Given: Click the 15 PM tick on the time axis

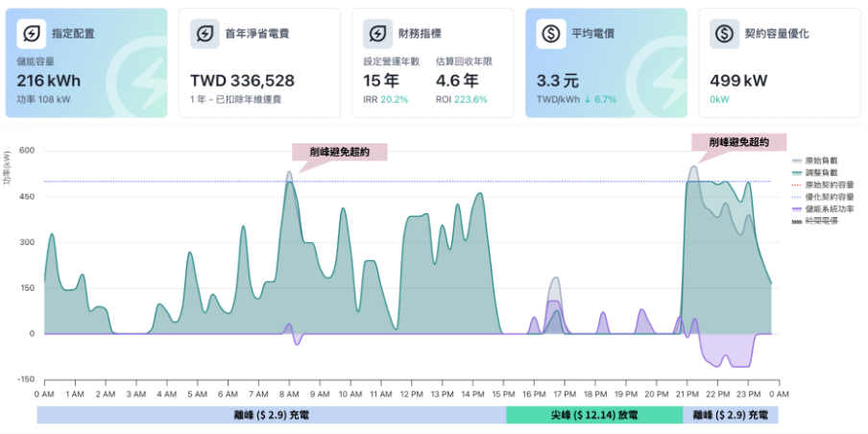Looking at the screenshot, I should (x=503, y=394).
